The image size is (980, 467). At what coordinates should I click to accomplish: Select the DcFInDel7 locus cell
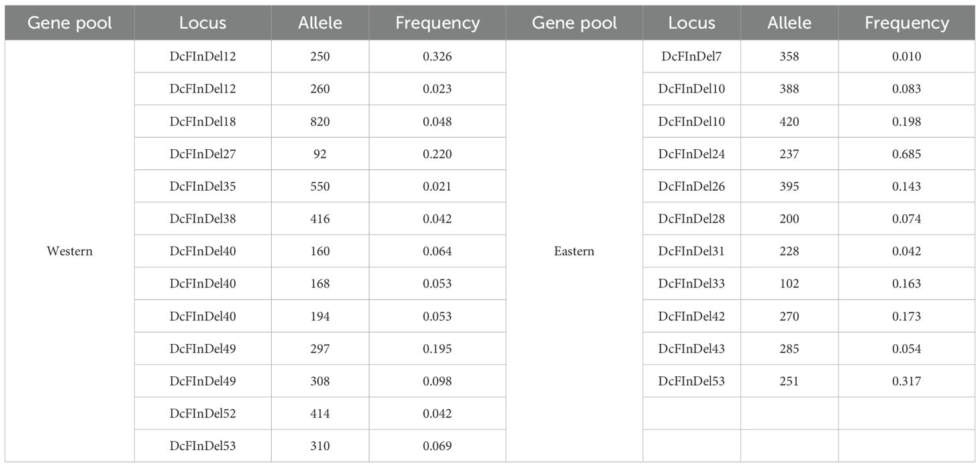(691, 56)
